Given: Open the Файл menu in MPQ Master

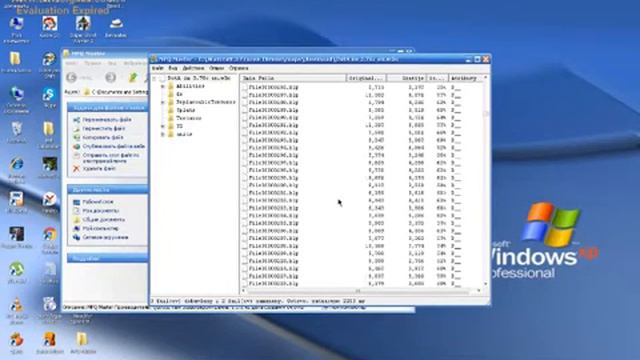Looking at the screenshot, I should 158,68.
